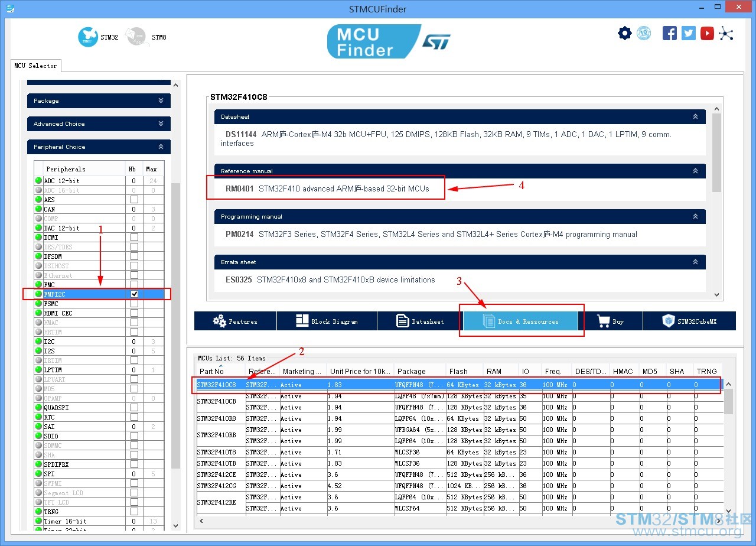This screenshot has height=546, width=756.
Task: Show the Datasheet tab with document icon
Action: [420, 321]
